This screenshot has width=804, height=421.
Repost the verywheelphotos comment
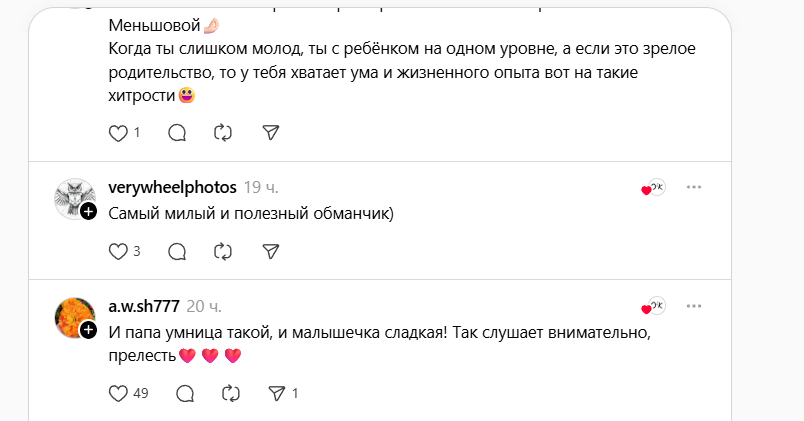point(224,251)
